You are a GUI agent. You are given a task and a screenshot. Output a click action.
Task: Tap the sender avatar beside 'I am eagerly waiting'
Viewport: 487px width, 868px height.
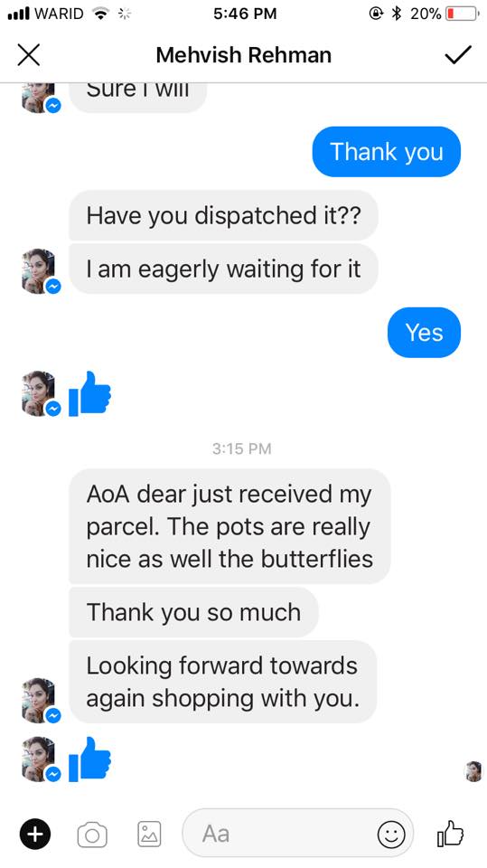[40, 271]
